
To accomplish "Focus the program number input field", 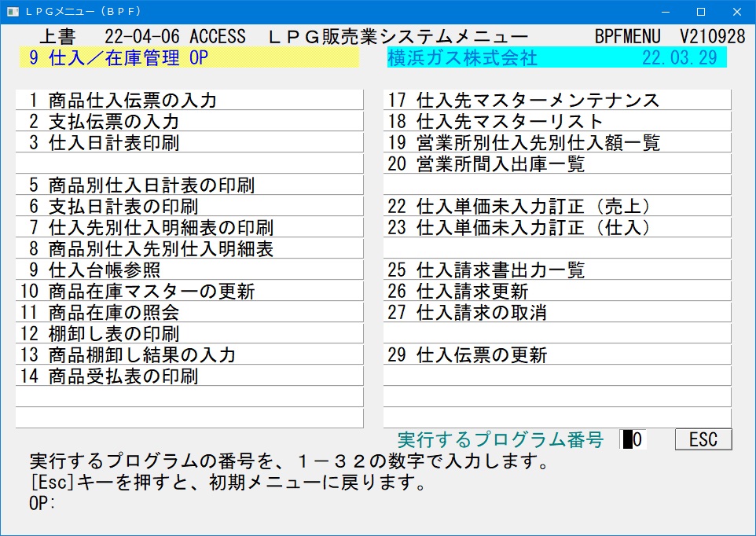I will [x=633, y=439].
